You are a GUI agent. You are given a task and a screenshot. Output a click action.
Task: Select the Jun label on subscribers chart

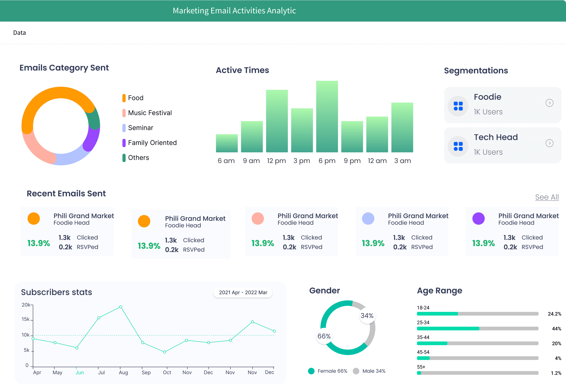(79, 372)
